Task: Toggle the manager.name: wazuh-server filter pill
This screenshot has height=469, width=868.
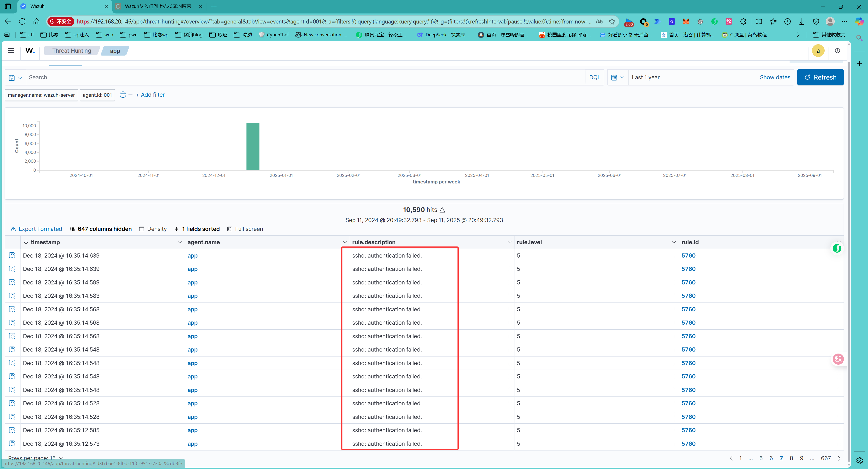Action: pos(41,95)
